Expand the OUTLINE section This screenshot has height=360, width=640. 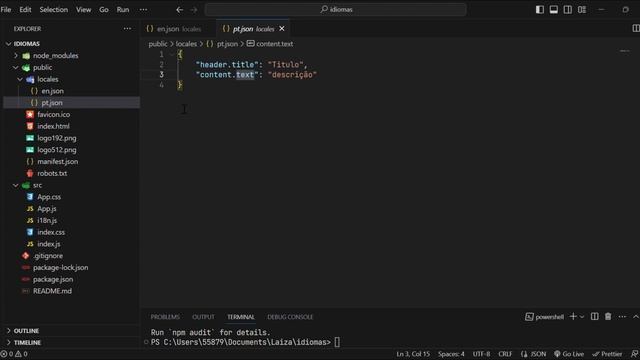(x=26, y=331)
